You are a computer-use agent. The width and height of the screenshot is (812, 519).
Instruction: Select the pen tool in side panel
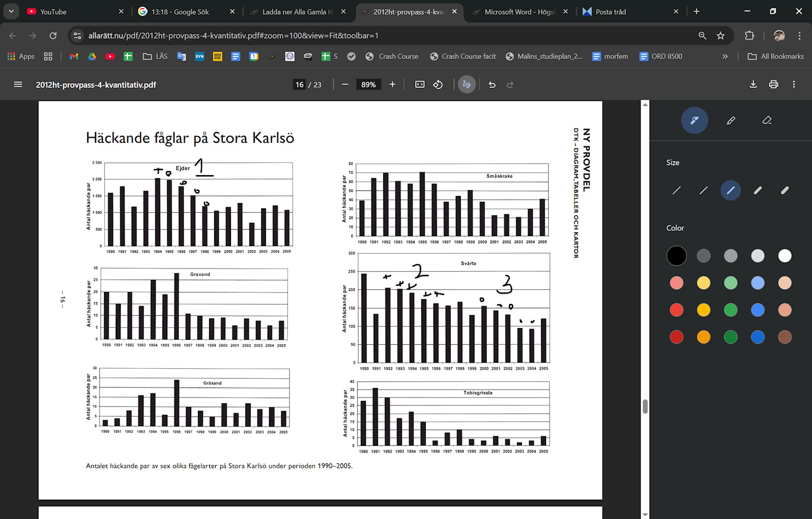pyautogui.click(x=694, y=120)
